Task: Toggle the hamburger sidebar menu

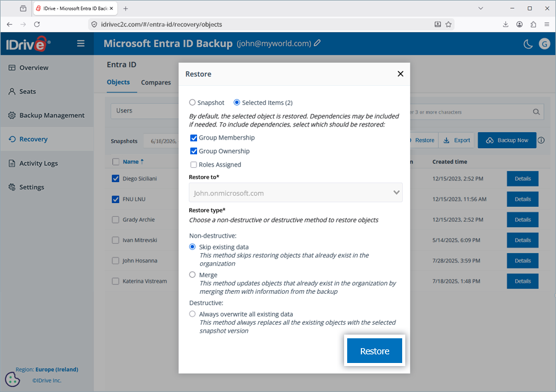Action: click(81, 43)
